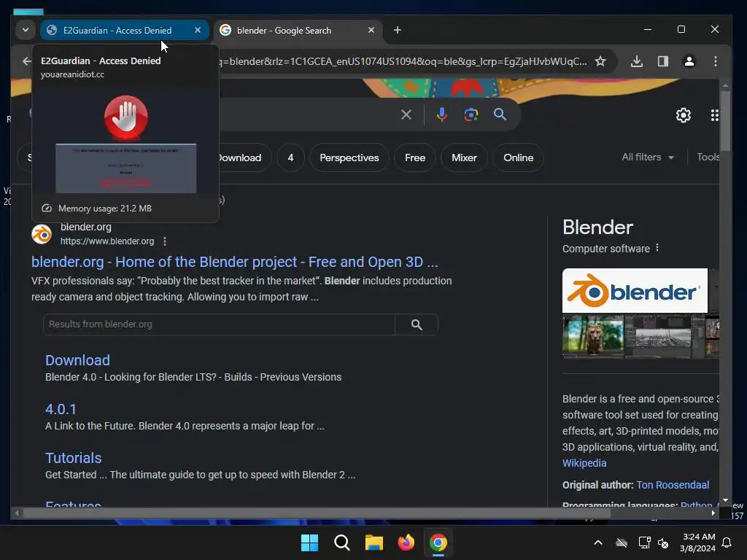747x560 pixels.
Task: Open blender.org Home of the Blender project link
Action: (x=234, y=262)
